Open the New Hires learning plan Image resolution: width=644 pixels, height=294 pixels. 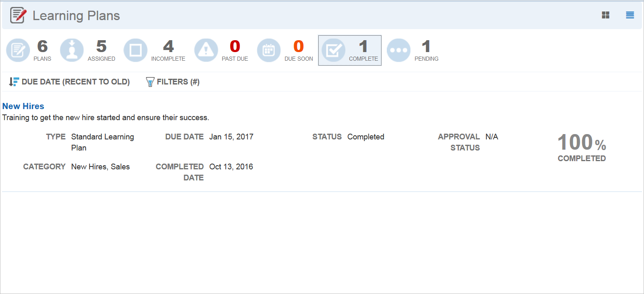coord(23,106)
